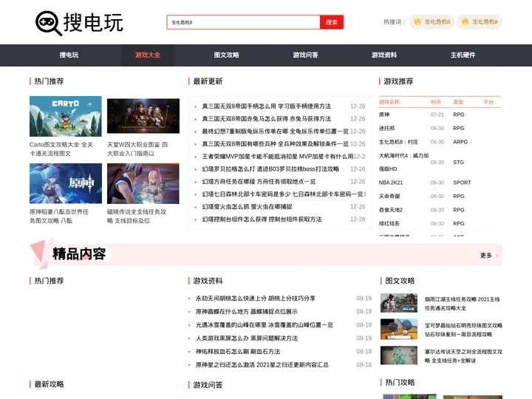Open article 幻塔七日森林北部卡车密码
532x399 pixels.
pos(282,194)
